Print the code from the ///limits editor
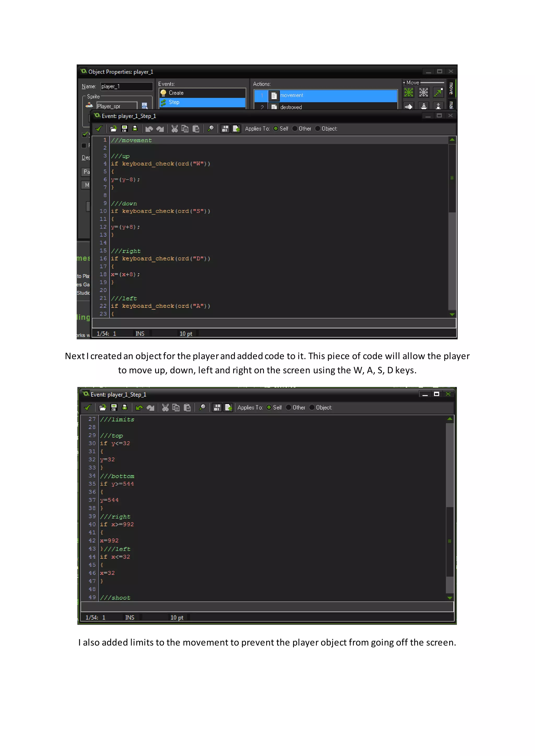 click(x=125, y=408)
